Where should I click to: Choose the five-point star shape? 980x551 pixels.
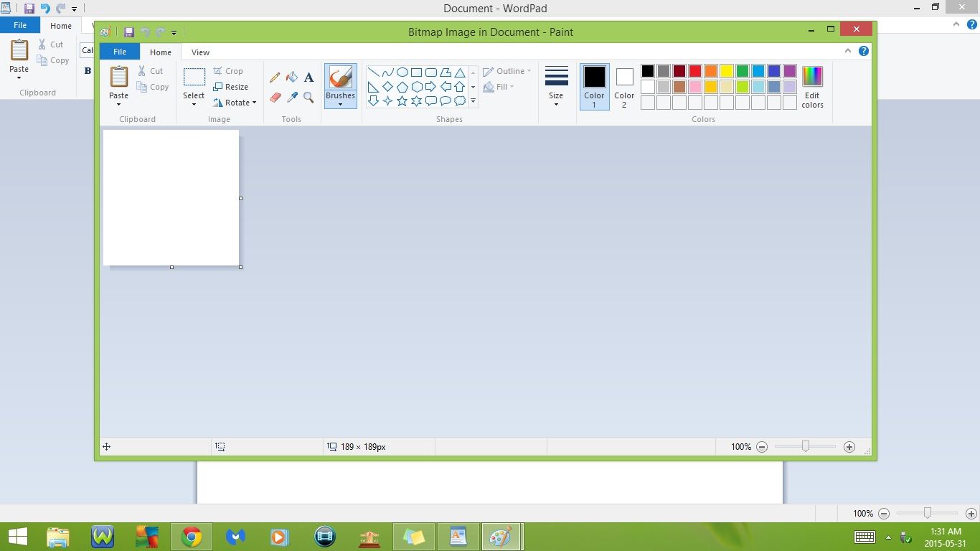[x=402, y=100]
